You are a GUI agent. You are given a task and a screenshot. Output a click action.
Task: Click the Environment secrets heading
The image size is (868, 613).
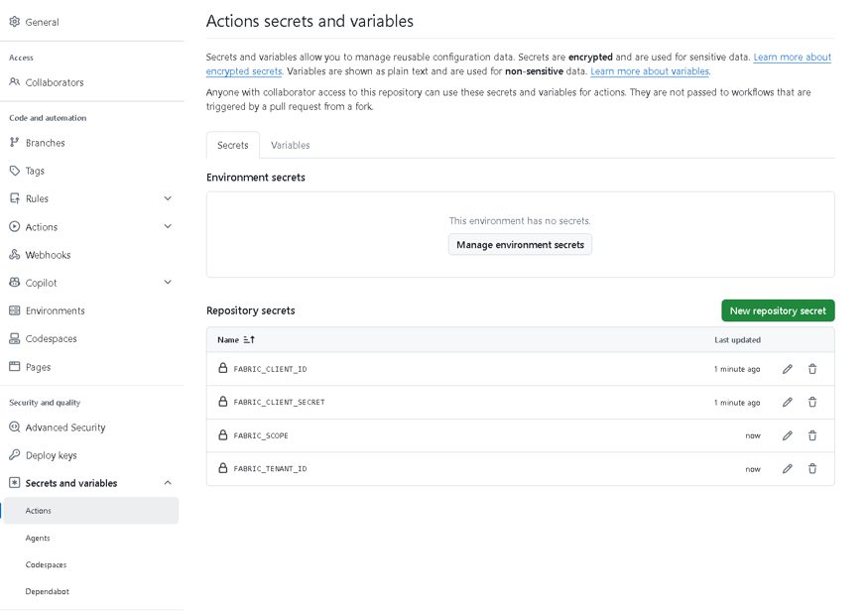[256, 178]
